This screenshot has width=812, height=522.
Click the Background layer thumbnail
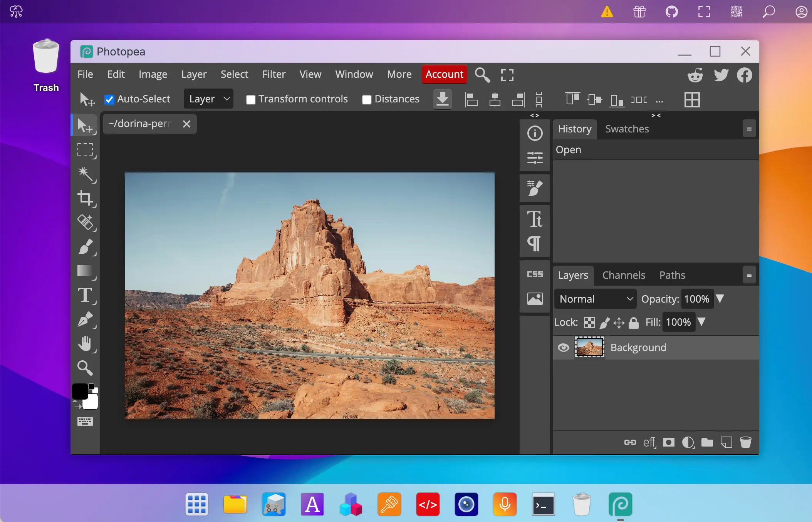click(590, 347)
